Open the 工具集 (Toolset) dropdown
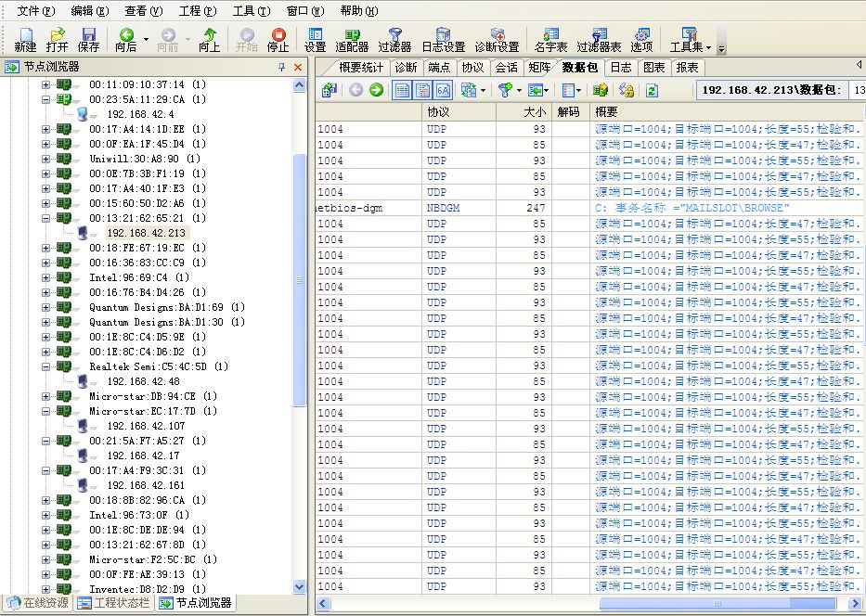Viewport: 866px width, 616px height. pyautogui.click(x=691, y=40)
